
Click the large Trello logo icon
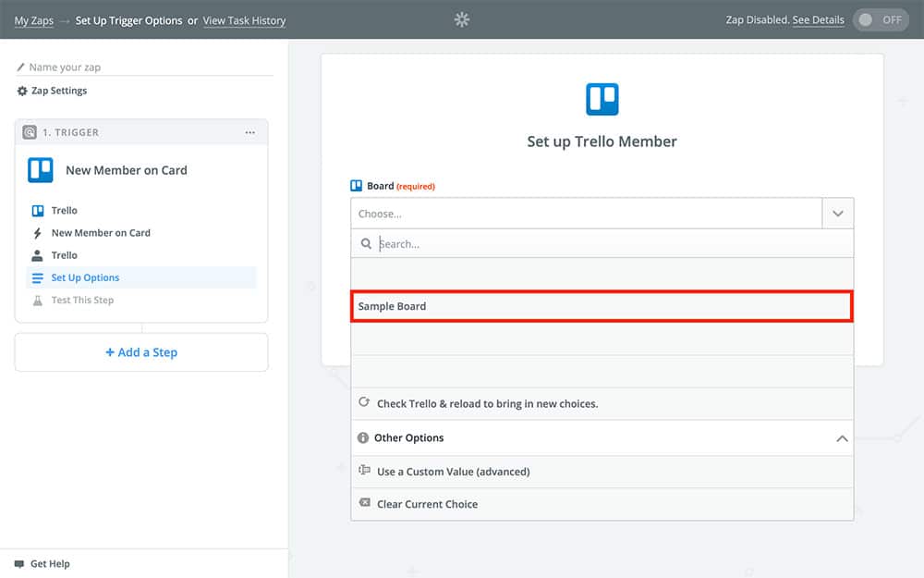click(x=602, y=99)
